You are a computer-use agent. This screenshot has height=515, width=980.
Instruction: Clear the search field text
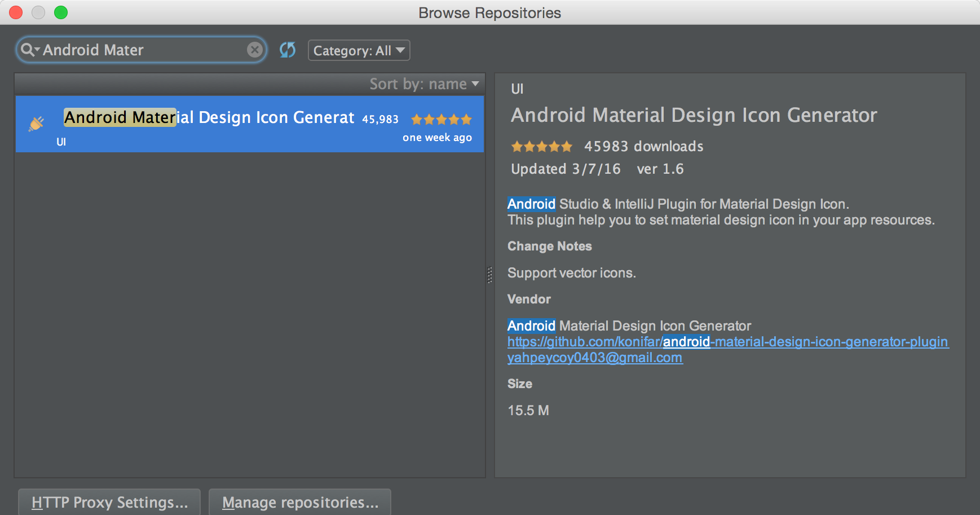tap(255, 50)
